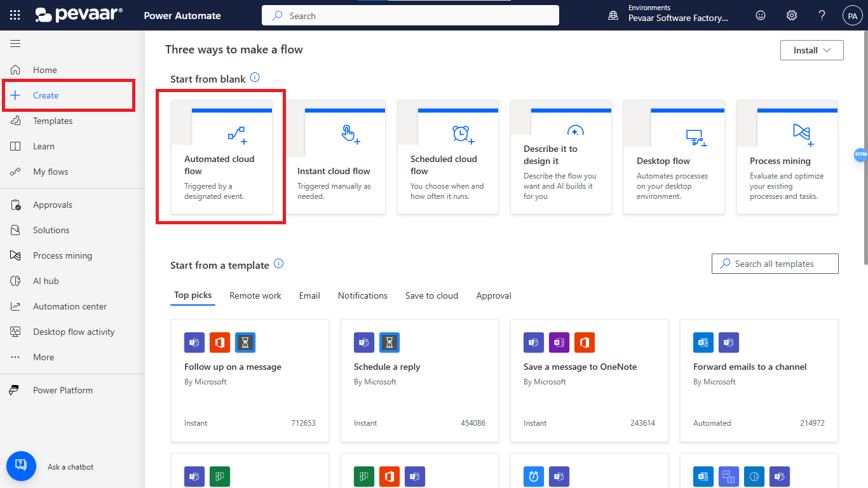Open Settings gear icon

[792, 15]
